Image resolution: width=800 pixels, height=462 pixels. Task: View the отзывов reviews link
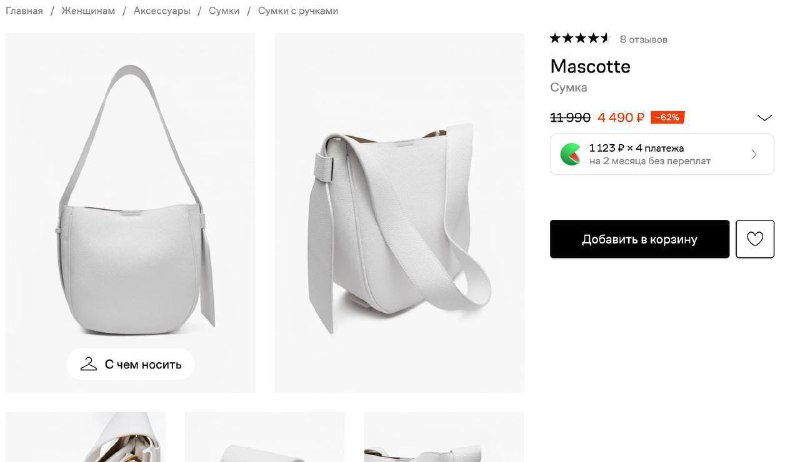point(643,40)
